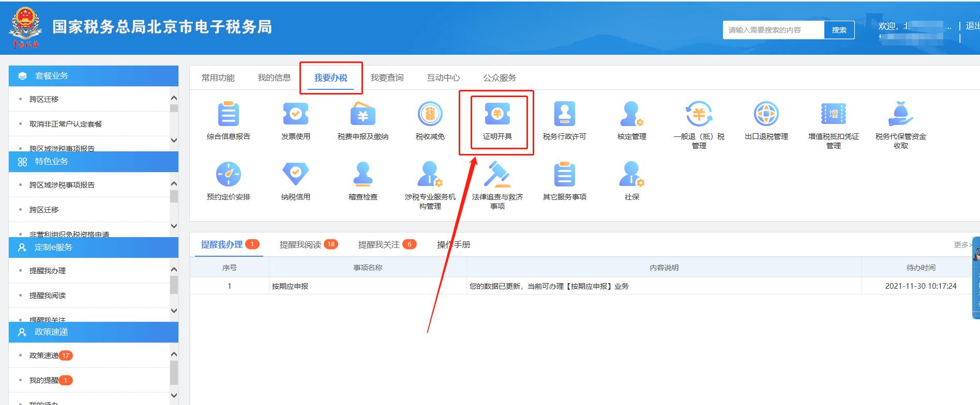Click 更多 link in reminders panel

[x=962, y=245]
